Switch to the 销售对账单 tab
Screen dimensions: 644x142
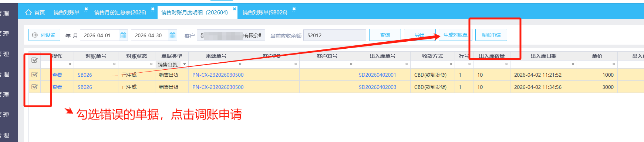[x=67, y=13]
